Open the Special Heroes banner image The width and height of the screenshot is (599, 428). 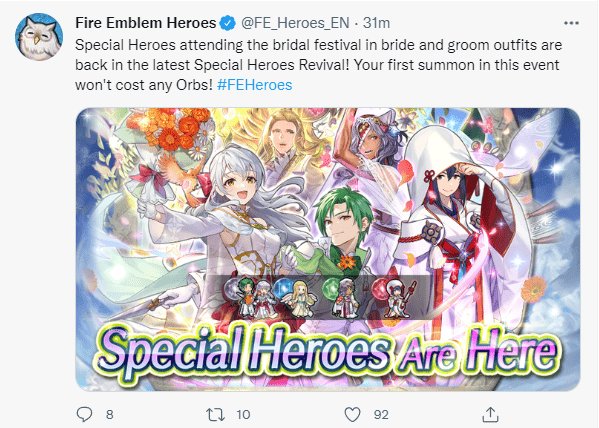(x=328, y=249)
